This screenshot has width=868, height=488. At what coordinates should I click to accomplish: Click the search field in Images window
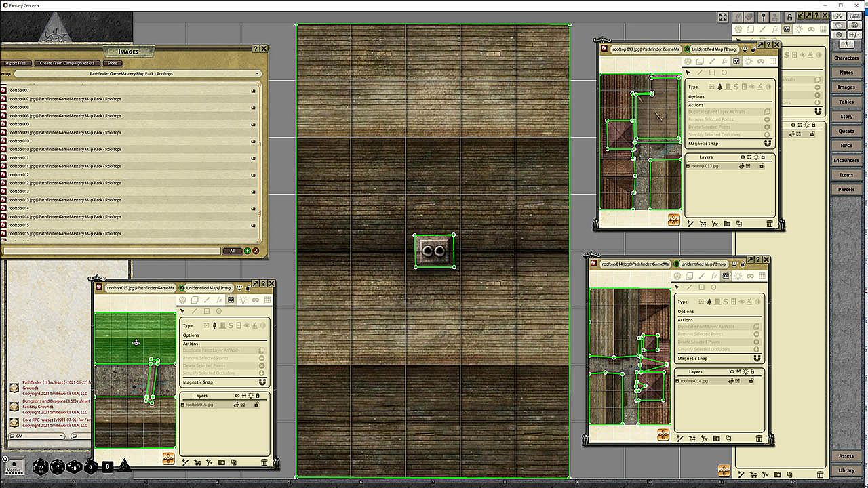pos(112,251)
